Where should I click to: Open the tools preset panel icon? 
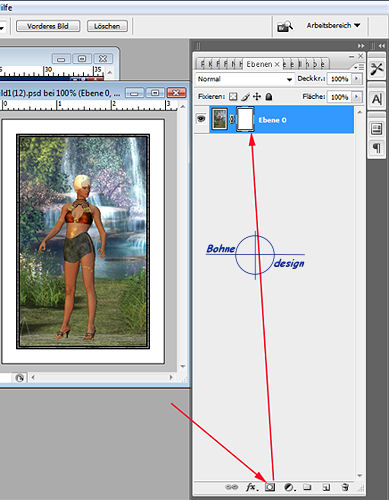377,69
